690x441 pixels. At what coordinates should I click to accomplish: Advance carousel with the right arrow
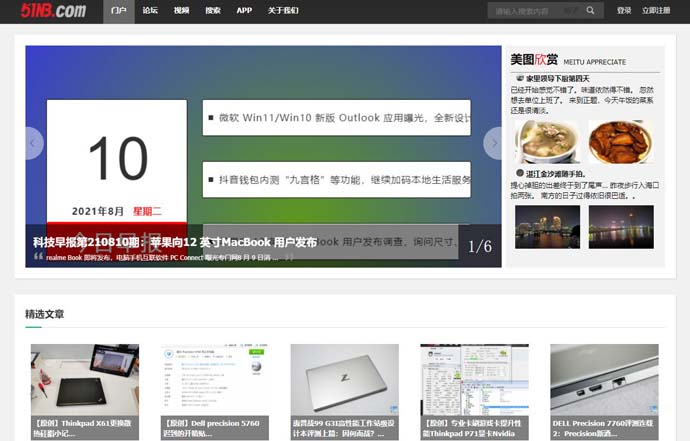(492, 143)
